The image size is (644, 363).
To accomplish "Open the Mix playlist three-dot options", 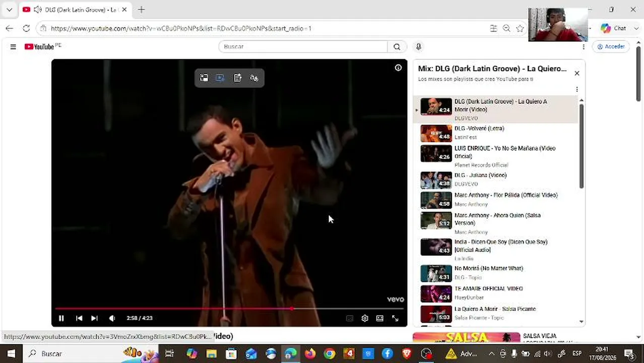I will coord(577,89).
